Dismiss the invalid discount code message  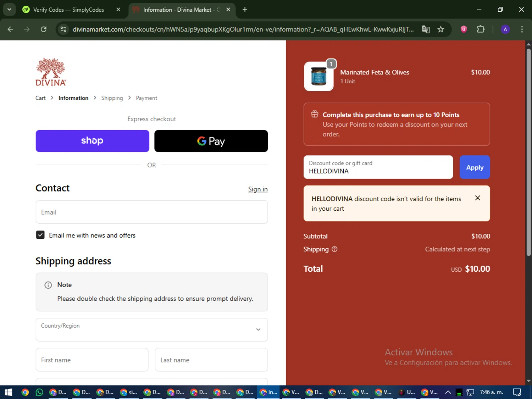pyautogui.click(x=478, y=198)
